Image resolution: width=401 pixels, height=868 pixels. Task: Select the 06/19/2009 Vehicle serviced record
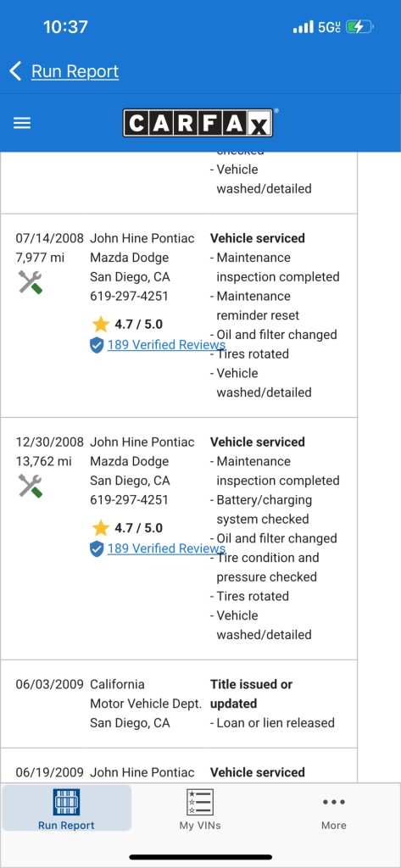click(178, 766)
